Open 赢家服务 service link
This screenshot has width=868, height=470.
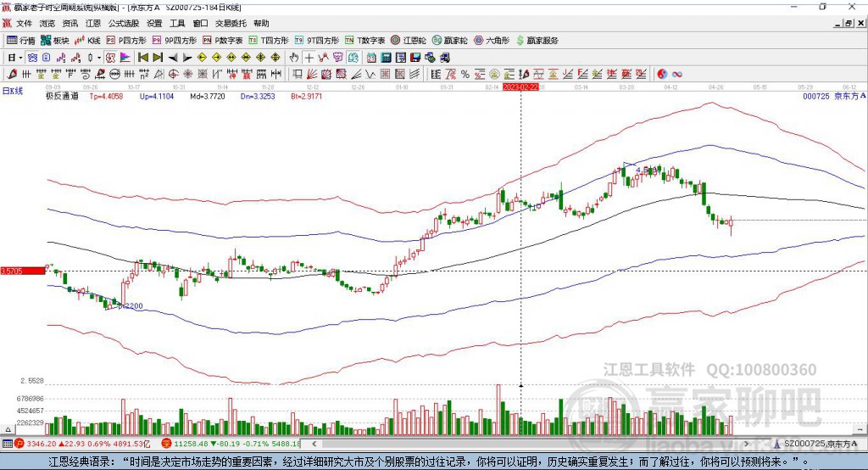[537, 41]
